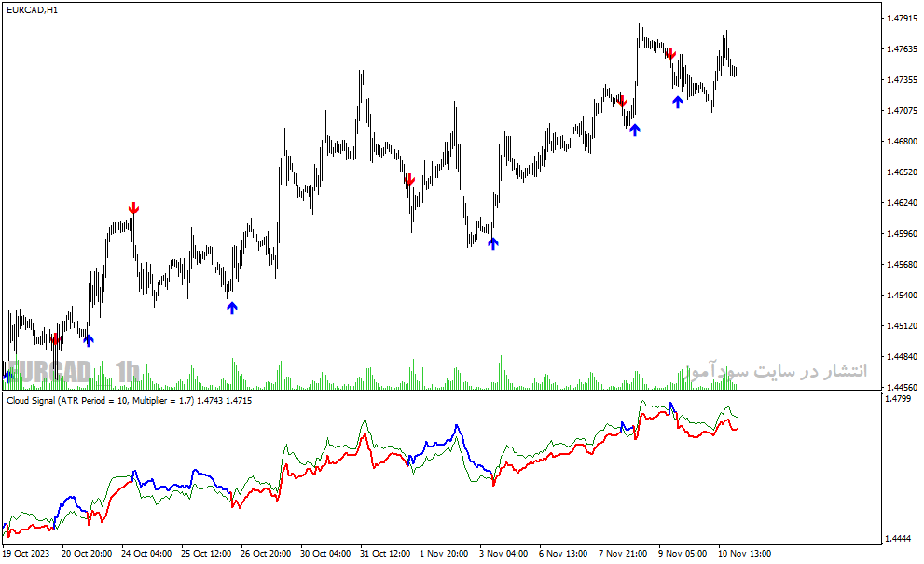Select the 1.4444 indicator scale value
This screenshot has width=924, height=564.
tap(899, 539)
